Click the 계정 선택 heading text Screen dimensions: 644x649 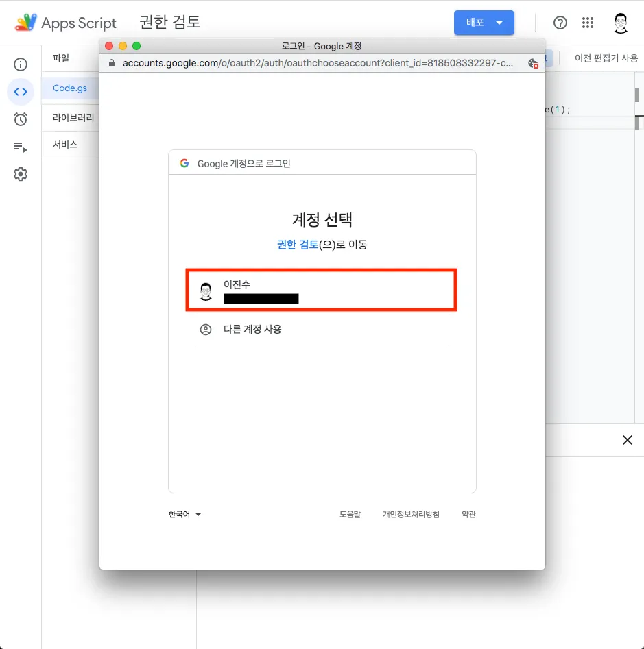tap(322, 220)
